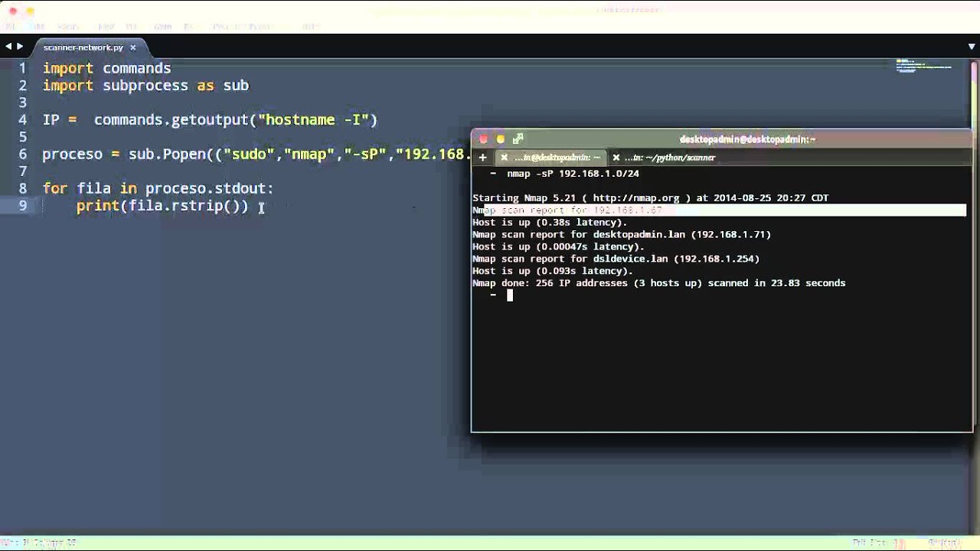The height and width of the screenshot is (551, 980).
Task: Click 'proceso' variable on line 6
Action: click(x=72, y=154)
